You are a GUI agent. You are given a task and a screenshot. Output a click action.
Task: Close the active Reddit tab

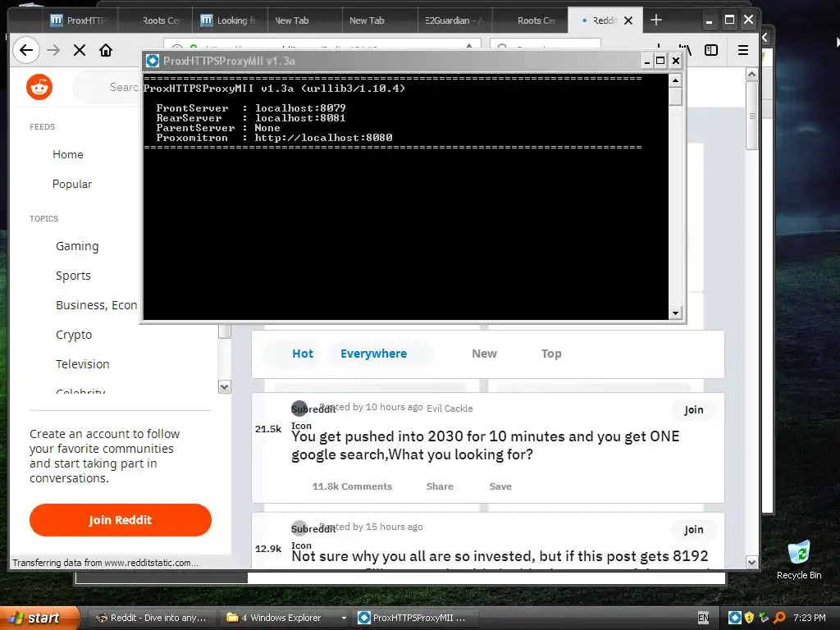[x=628, y=21]
